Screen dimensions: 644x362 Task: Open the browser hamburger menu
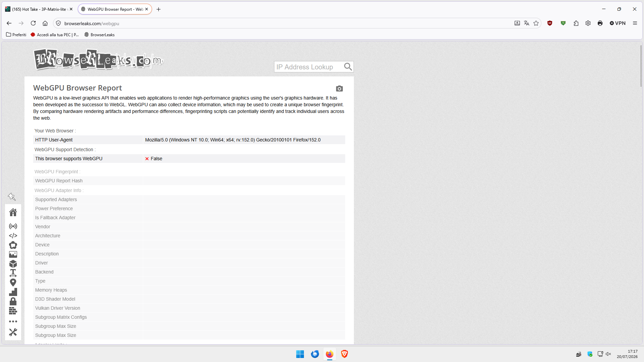[x=635, y=23]
